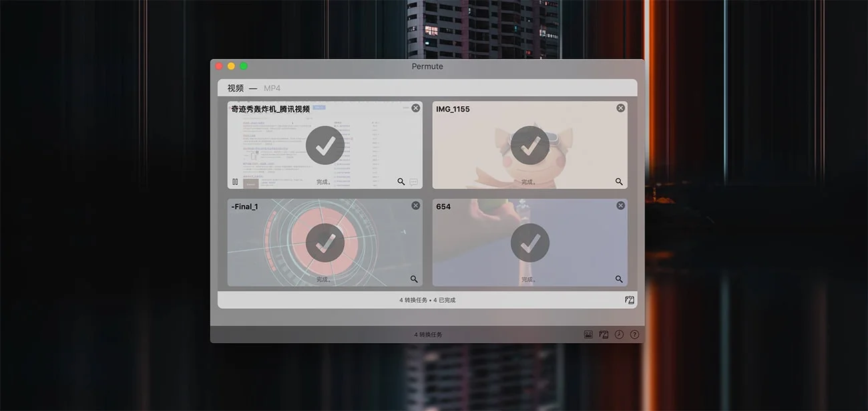Open the clock schedule icon in bottom bar

(619, 334)
